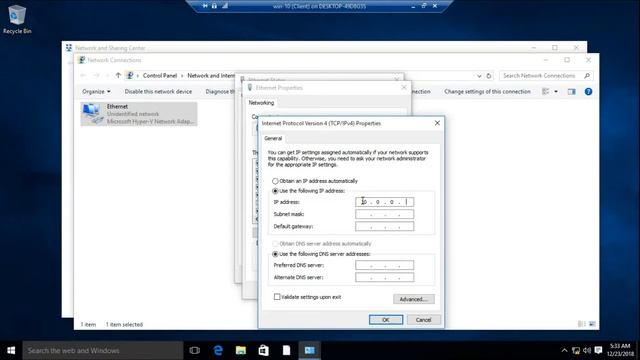Viewport: 640px width, 360px height.
Task: Click the Advanced... button
Action: (413, 299)
